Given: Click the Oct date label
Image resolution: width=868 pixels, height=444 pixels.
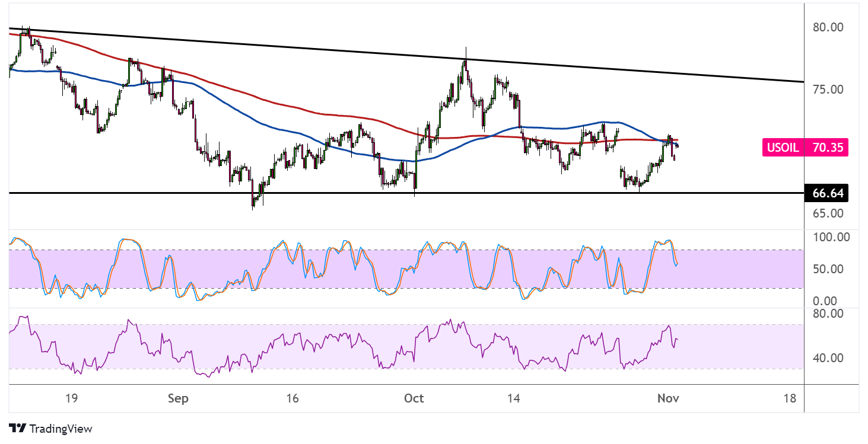Looking at the screenshot, I should click(414, 398).
